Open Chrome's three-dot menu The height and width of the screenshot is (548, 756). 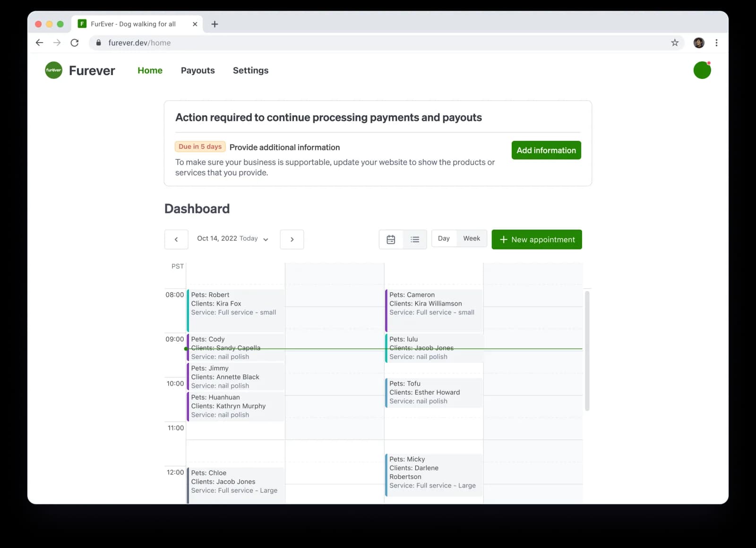click(x=717, y=43)
